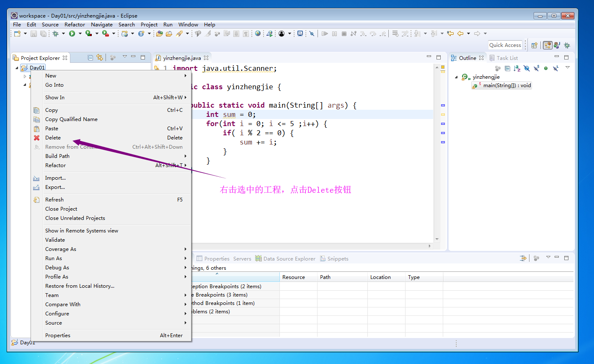Toggle Link with Editor in Project Explorer
Screen dimensions: 594x364
pyautogui.click(x=100, y=57)
